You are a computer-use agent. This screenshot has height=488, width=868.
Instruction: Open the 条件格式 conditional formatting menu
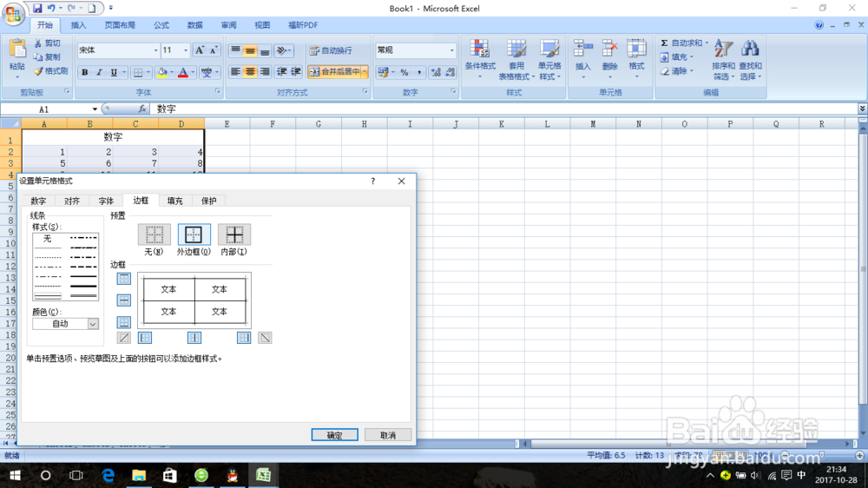480,59
